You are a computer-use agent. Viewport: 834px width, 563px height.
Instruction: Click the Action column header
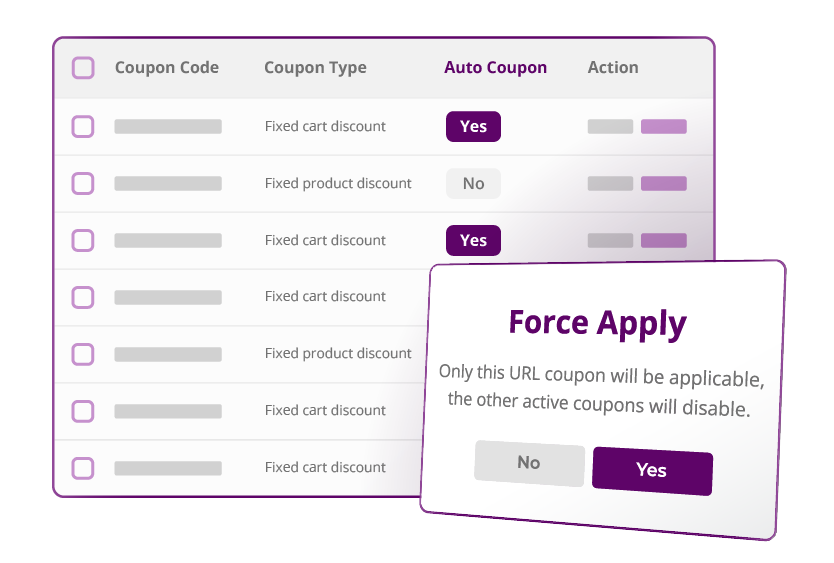(x=613, y=68)
